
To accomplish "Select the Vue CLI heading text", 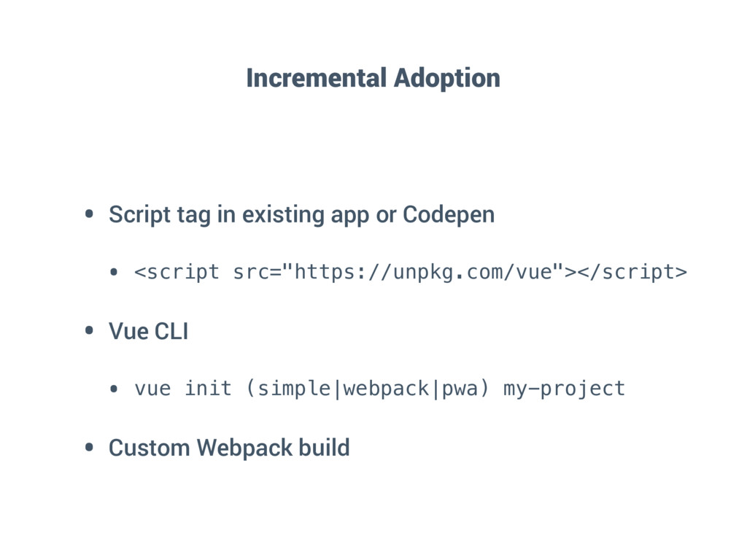I will (x=149, y=331).
